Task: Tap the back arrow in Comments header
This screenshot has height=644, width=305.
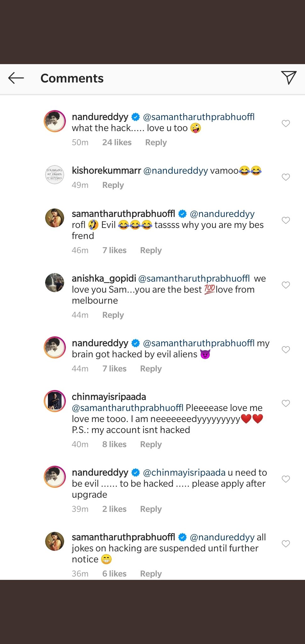Action: point(16,78)
